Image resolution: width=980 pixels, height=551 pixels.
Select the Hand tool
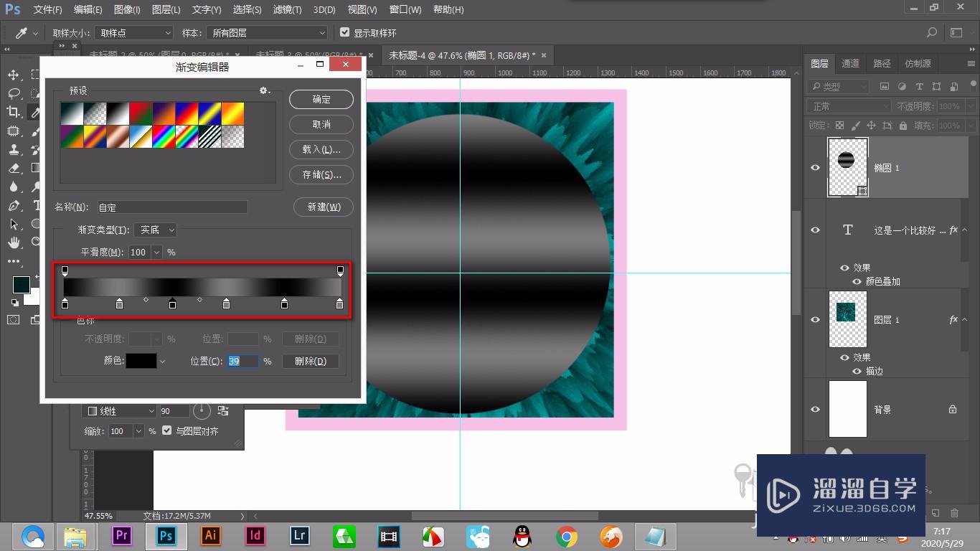click(x=14, y=243)
